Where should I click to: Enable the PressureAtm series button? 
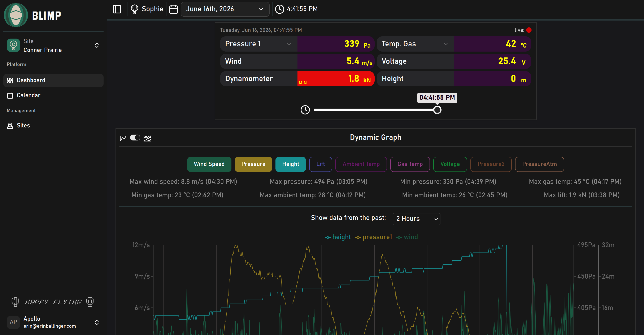pos(539,164)
